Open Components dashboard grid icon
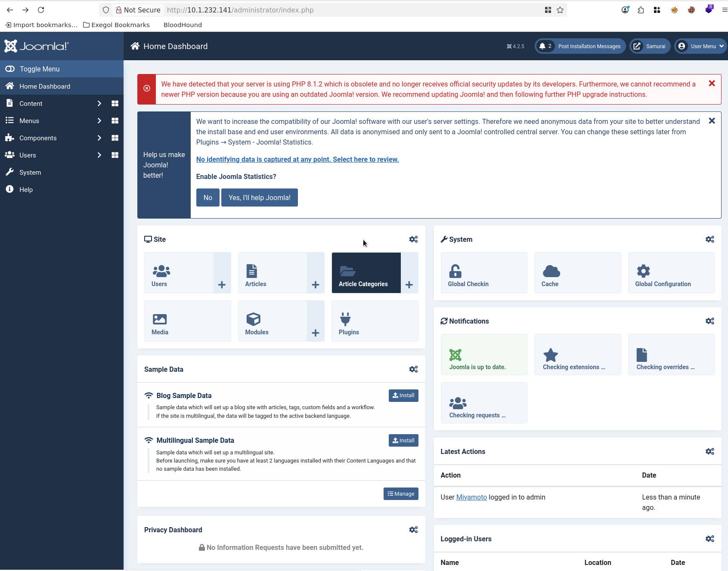The width and height of the screenshot is (728, 571). 115,138
